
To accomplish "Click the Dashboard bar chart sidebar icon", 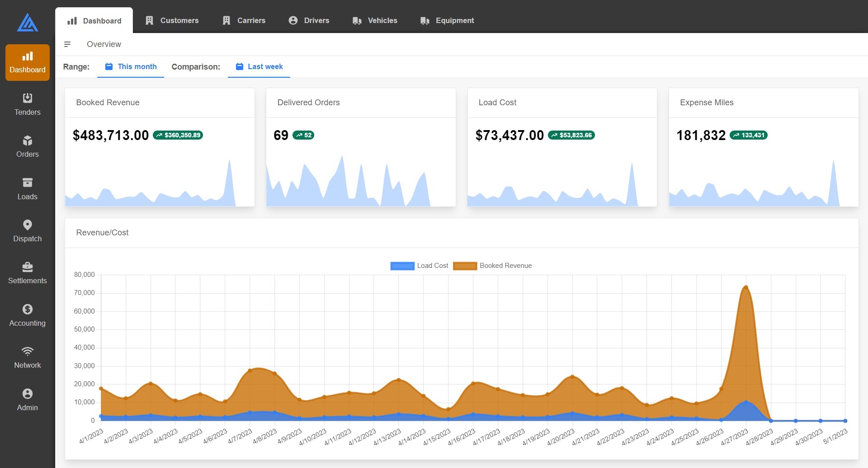I will tap(28, 56).
